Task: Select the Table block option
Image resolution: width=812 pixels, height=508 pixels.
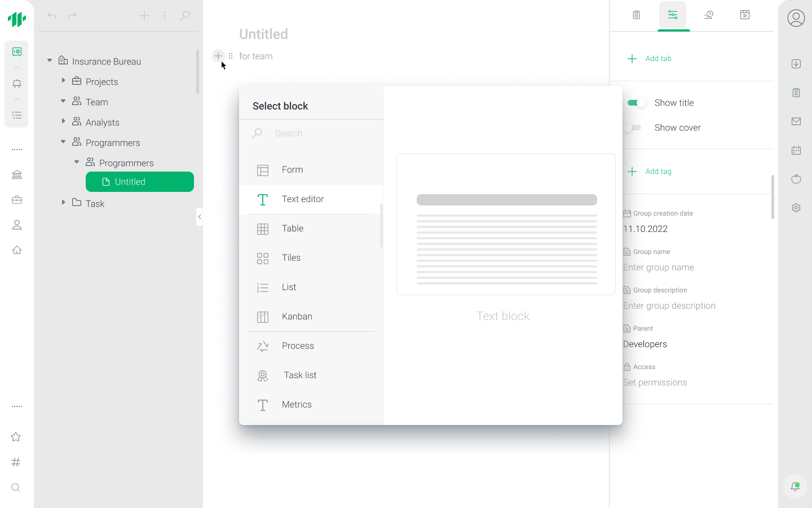Action: 292,229
